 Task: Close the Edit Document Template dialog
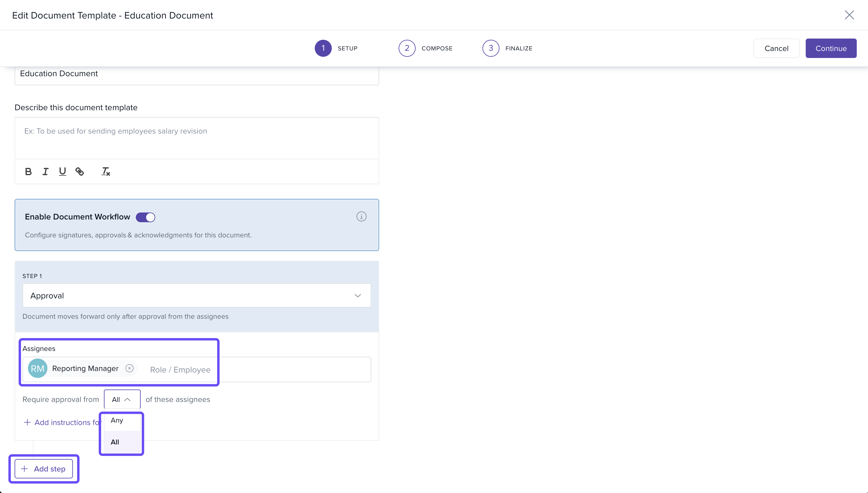pos(849,15)
